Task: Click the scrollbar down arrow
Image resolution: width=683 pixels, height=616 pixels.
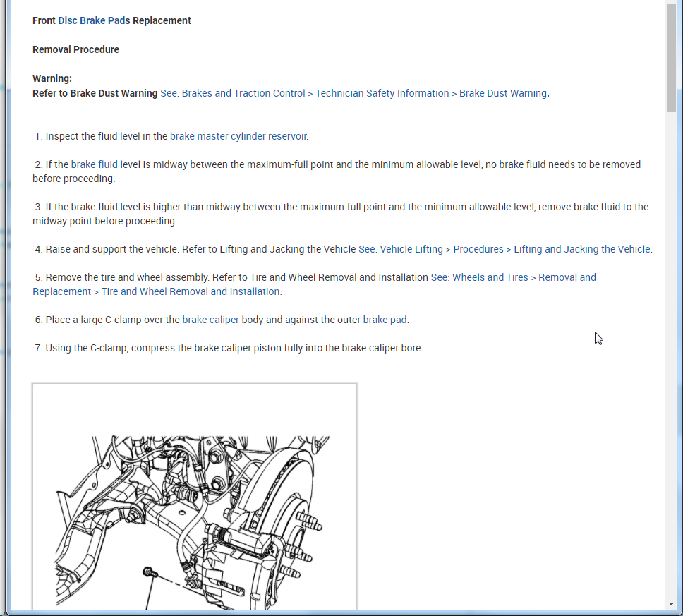Action: click(x=671, y=604)
